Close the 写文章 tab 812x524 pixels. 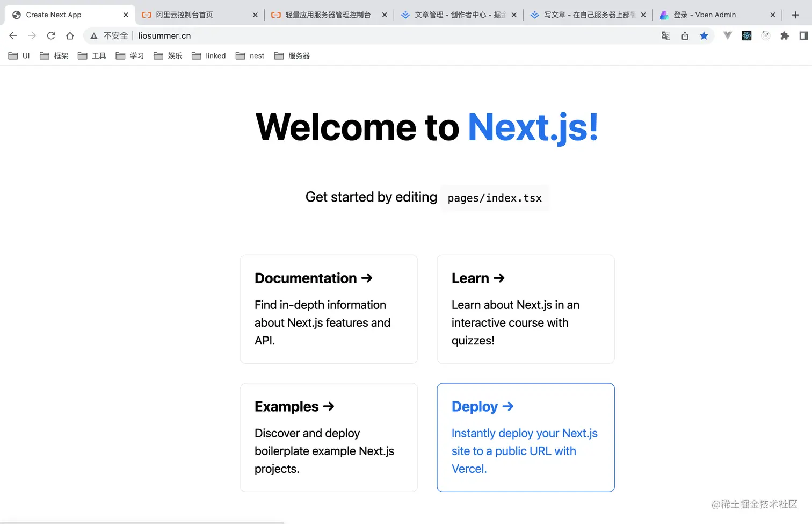[643, 15]
